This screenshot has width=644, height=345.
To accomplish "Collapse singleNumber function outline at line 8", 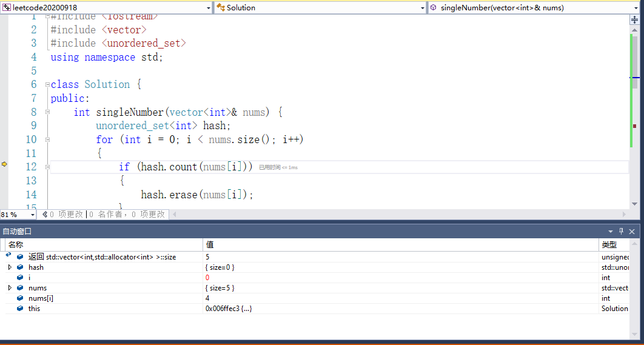I will point(48,112).
